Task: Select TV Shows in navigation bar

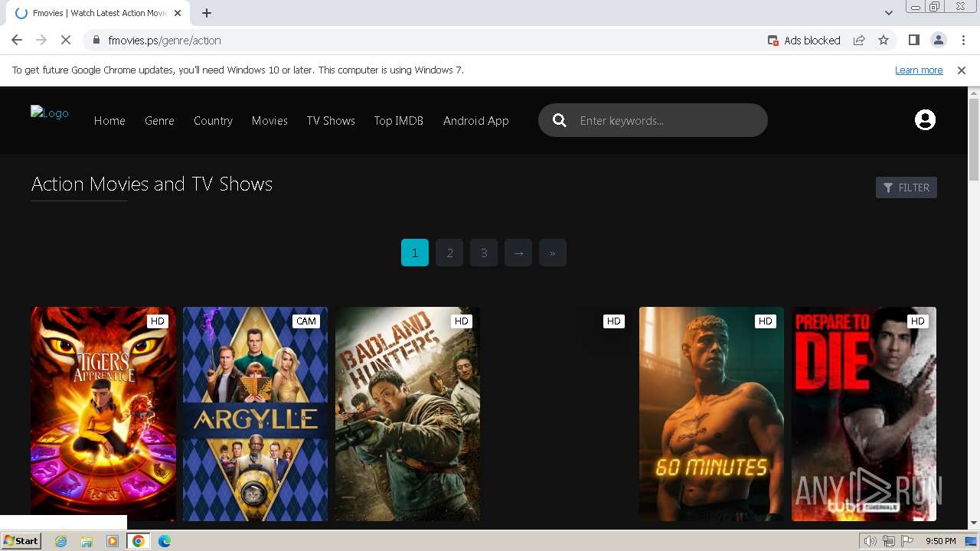Action: [x=331, y=121]
